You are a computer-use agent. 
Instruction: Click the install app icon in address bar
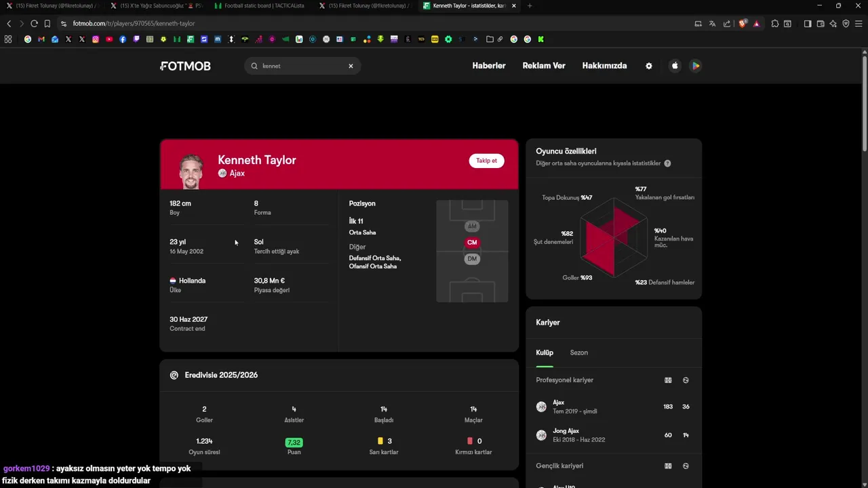click(x=698, y=24)
